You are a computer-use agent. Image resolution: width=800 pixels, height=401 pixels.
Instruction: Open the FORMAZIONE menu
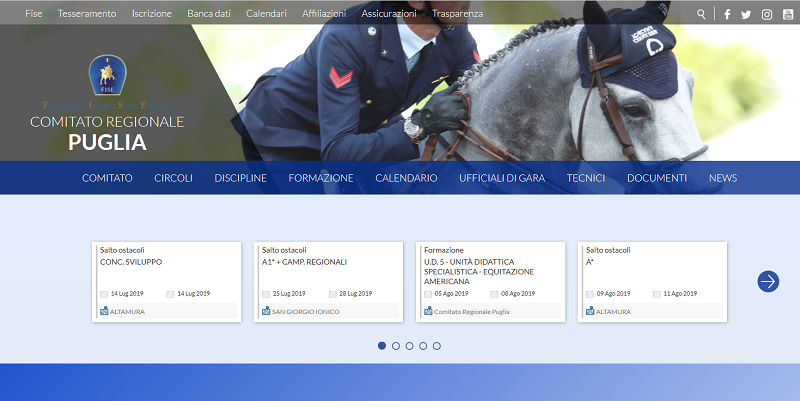click(x=321, y=178)
